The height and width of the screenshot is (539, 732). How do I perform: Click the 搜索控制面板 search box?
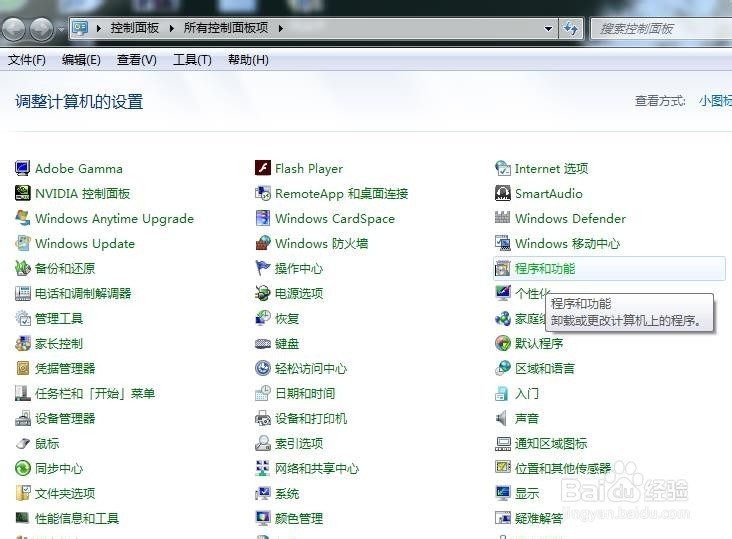(661, 29)
